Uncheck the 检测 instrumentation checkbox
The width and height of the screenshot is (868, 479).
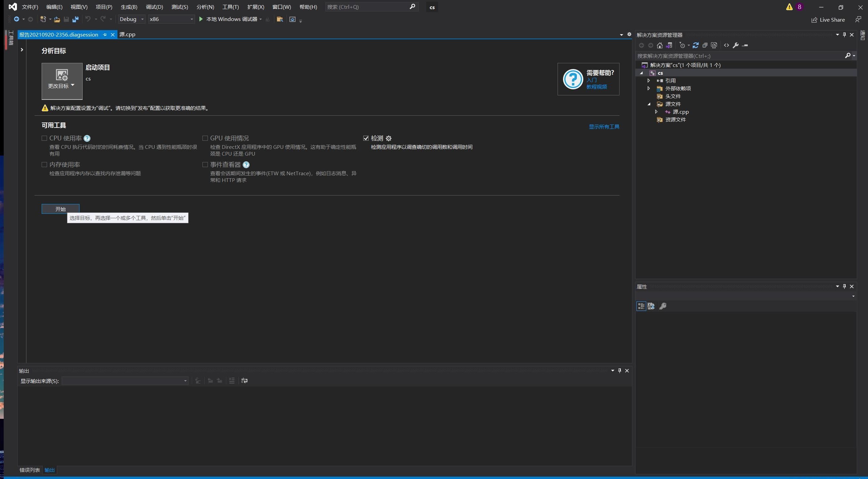click(x=366, y=138)
